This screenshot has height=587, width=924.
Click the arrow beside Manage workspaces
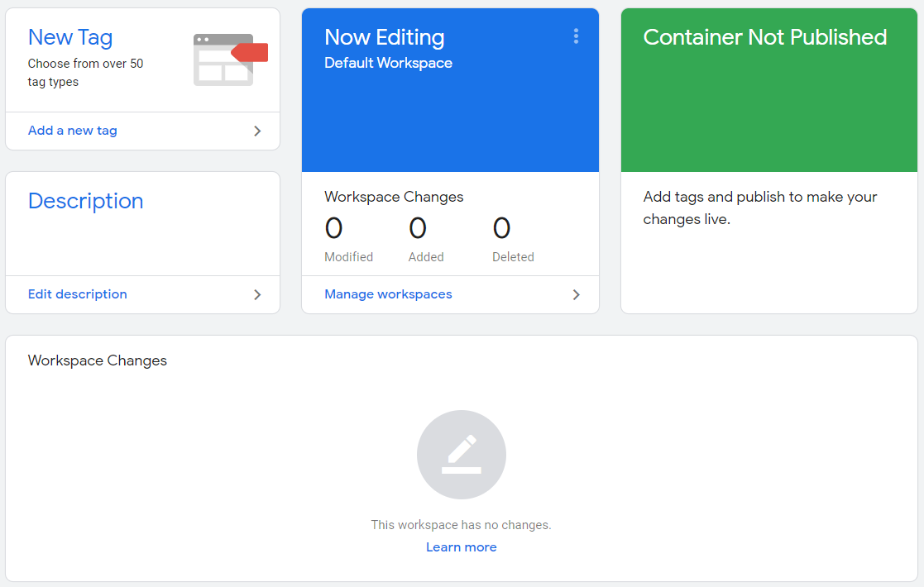pos(576,294)
